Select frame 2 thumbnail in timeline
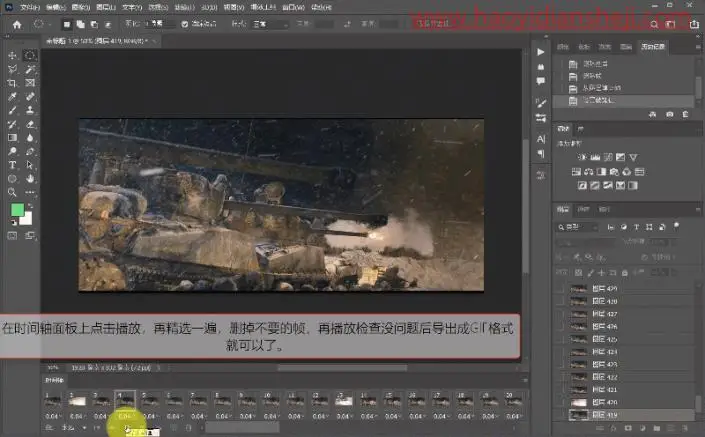This screenshot has height=437, width=705. coord(77,401)
